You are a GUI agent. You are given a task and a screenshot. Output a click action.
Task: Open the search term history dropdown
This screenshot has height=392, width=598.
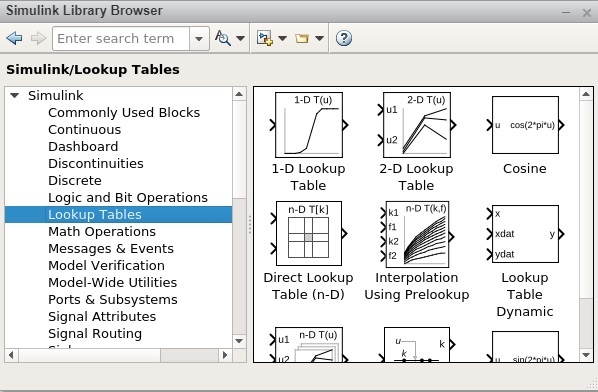point(199,38)
